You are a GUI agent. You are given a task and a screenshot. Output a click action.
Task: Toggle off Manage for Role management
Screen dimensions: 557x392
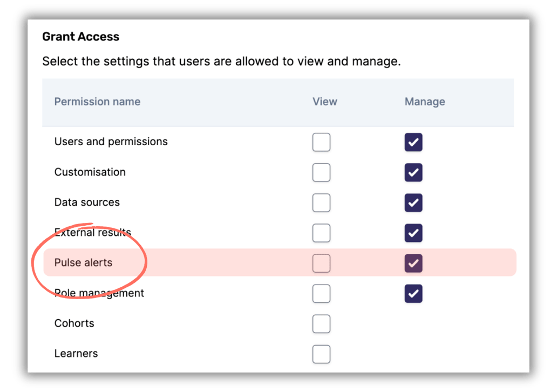(x=413, y=293)
